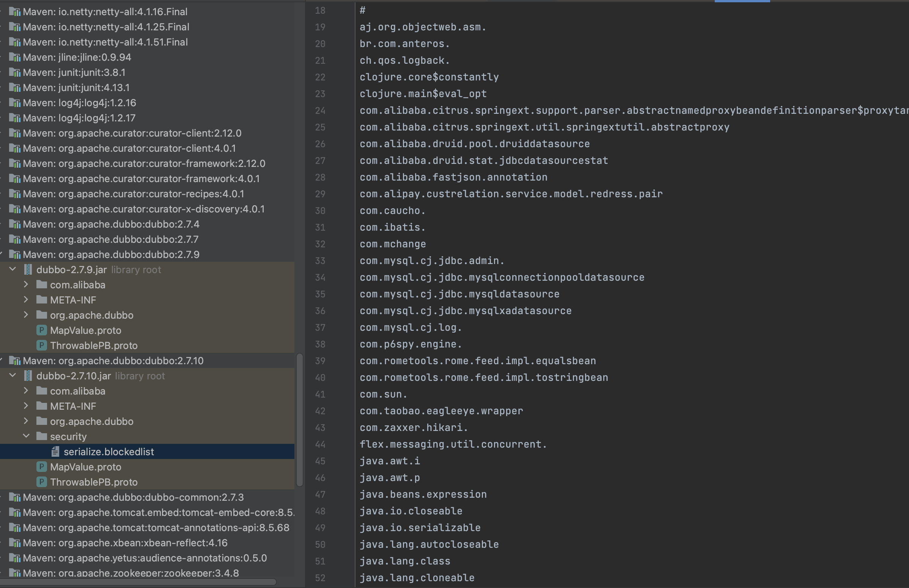Click folder icon of org.apache.dubbo under dubbo-2.7.10.jar
The height and width of the screenshot is (588, 909).
click(x=42, y=421)
